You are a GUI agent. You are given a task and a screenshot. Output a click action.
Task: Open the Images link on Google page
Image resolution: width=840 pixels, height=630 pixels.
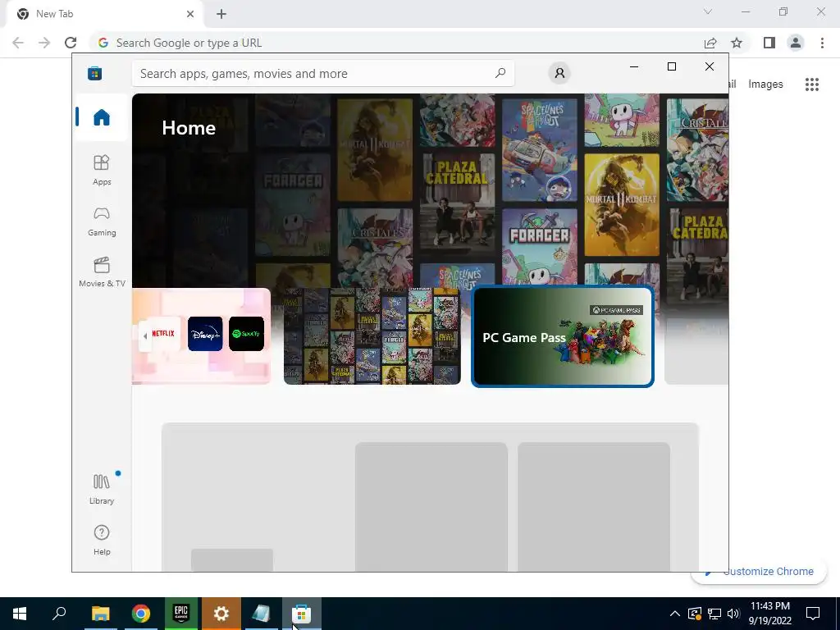coord(765,84)
